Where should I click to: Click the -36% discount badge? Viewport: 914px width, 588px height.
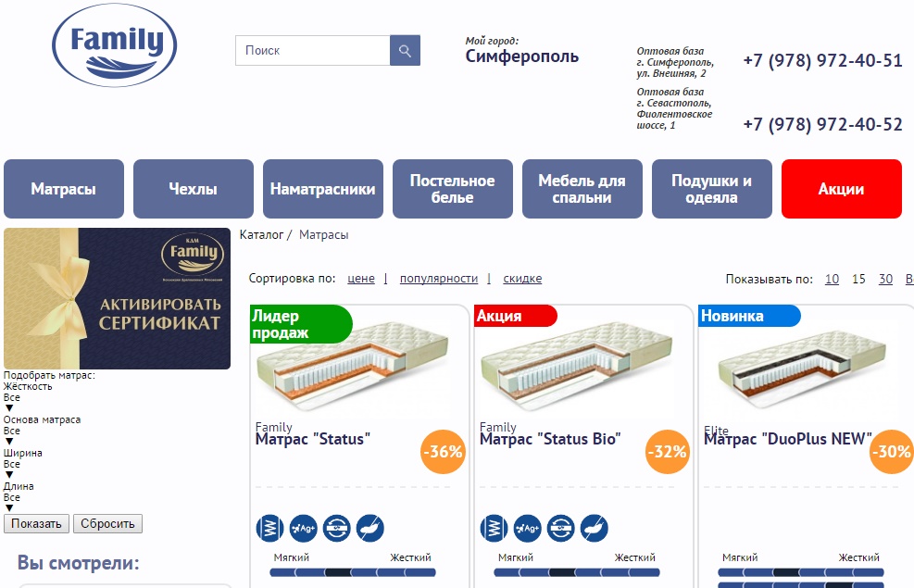pyautogui.click(x=443, y=452)
